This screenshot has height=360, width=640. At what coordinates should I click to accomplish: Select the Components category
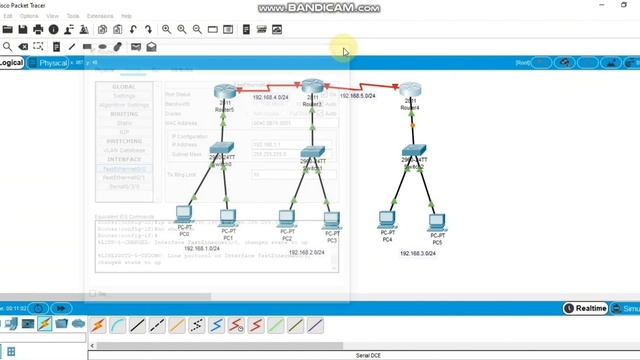click(x=28, y=324)
